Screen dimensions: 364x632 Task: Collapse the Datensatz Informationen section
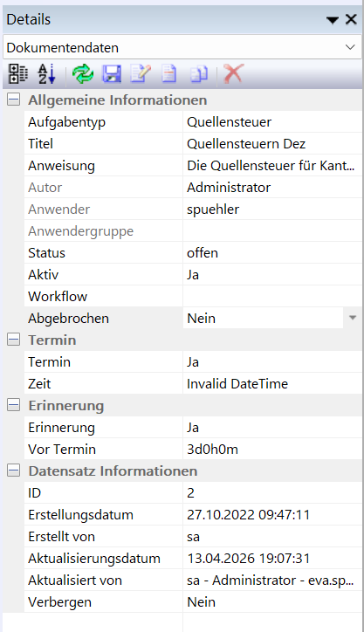coord(13,471)
